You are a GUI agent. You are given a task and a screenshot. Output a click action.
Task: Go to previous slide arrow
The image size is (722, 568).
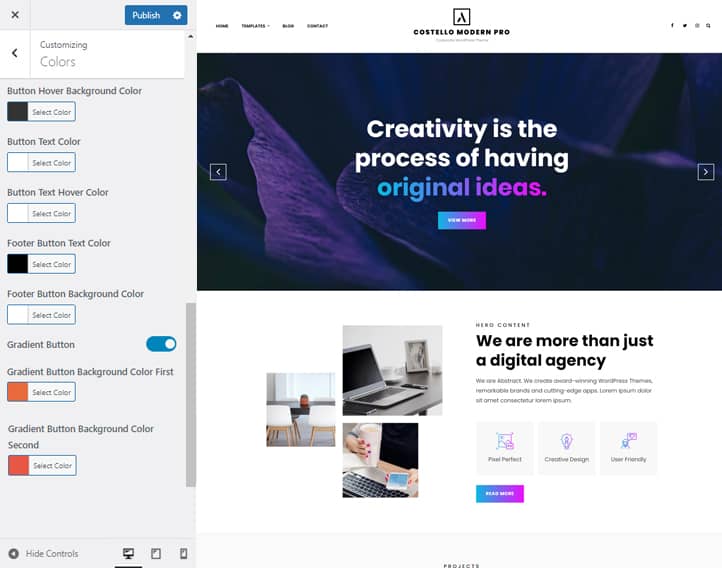pos(218,172)
